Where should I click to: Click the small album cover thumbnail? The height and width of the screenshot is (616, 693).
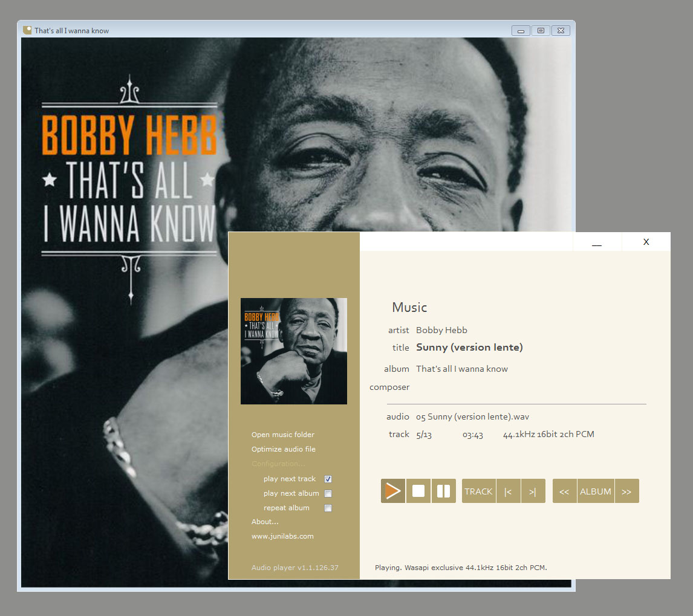(x=293, y=351)
